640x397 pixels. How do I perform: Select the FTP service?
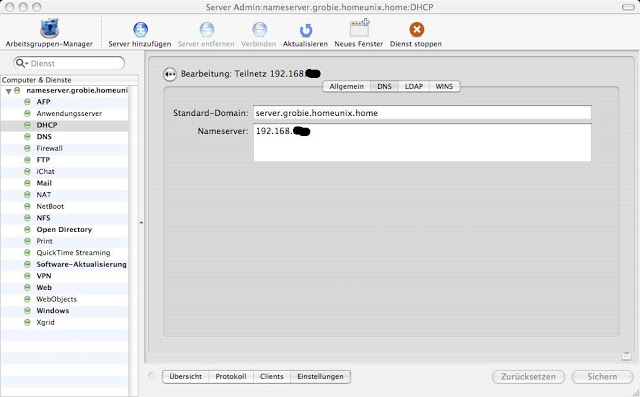point(43,160)
